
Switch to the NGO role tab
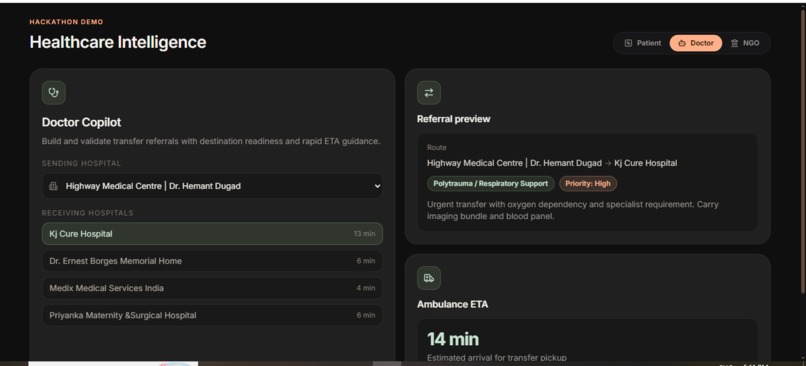745,43
